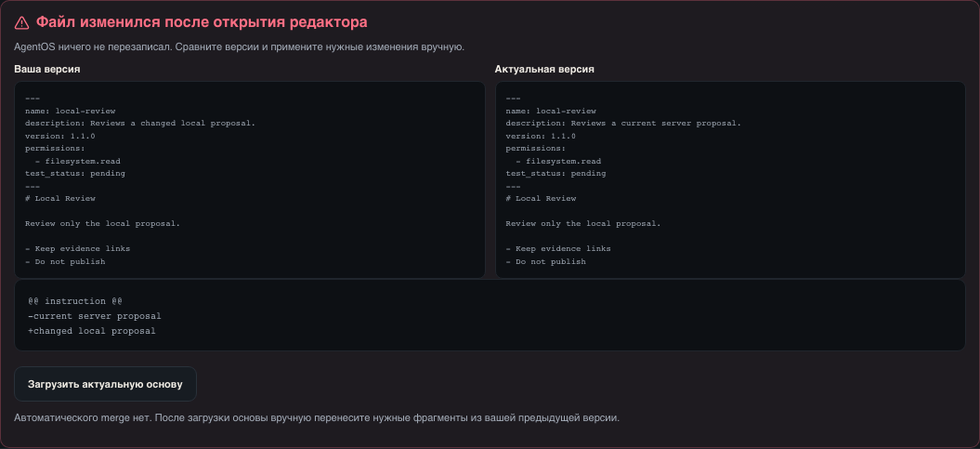The image size is (980, 449).
Task: Click '# Local Review' in Ваша версия
Action: (60, 198)
